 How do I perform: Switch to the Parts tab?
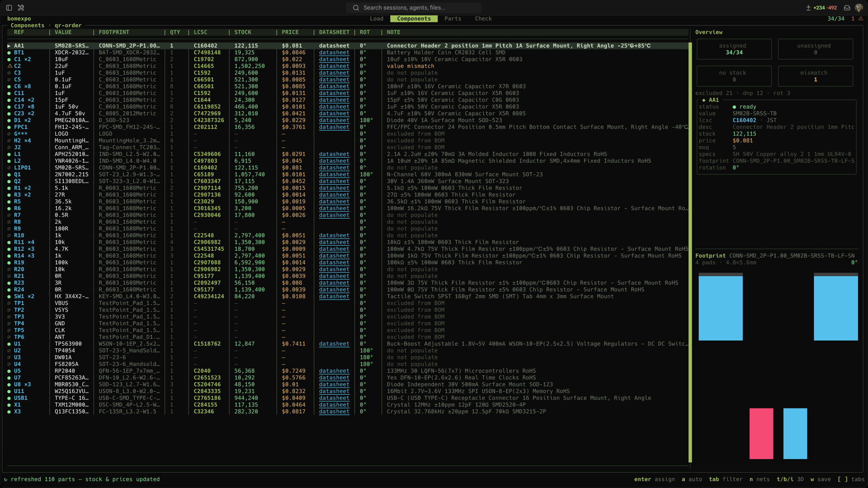tap(453, 19)
